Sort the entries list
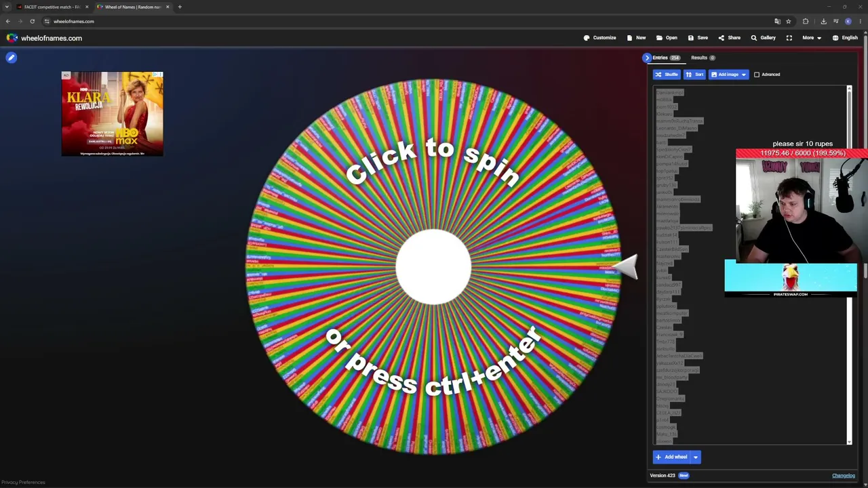Screen dimensions: 868x488 (x=694, y=75)
